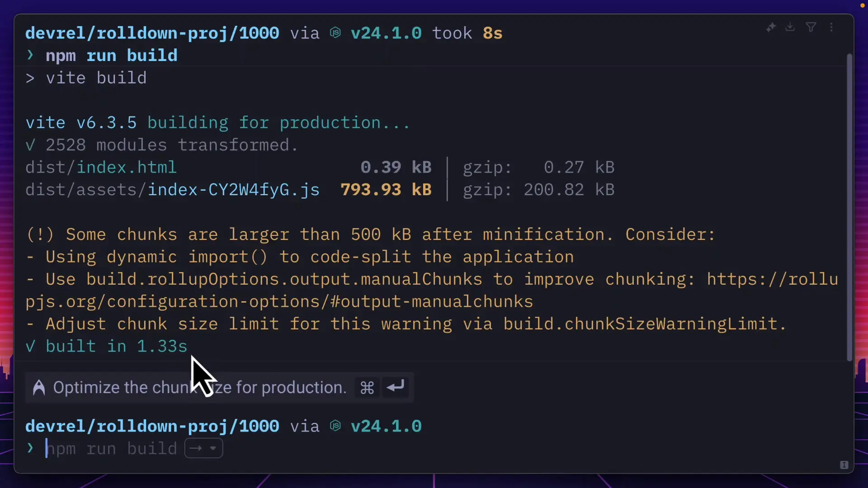Viewport: 868px width, 488px height.
Task: Click the command input field at the prompt
Action: (x=434, y=448)
